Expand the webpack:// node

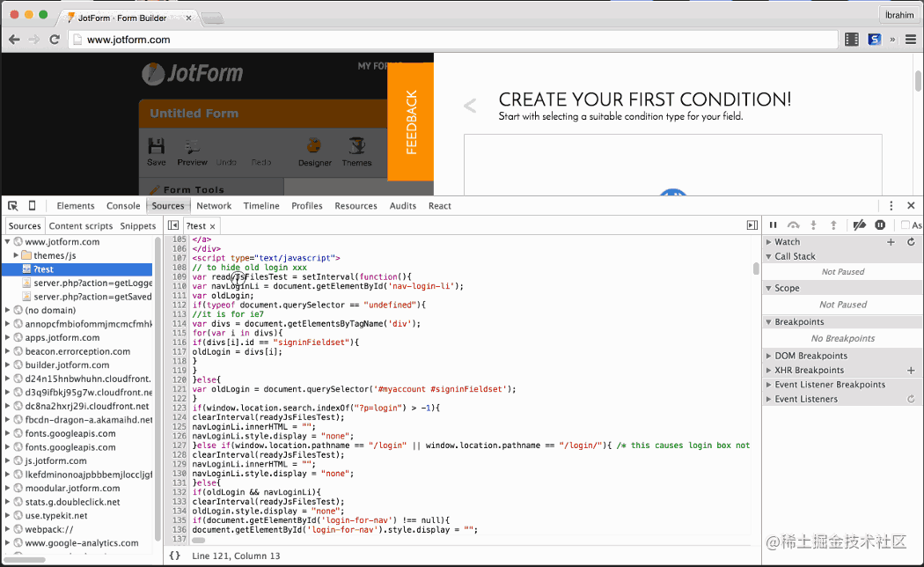(8, 528)
